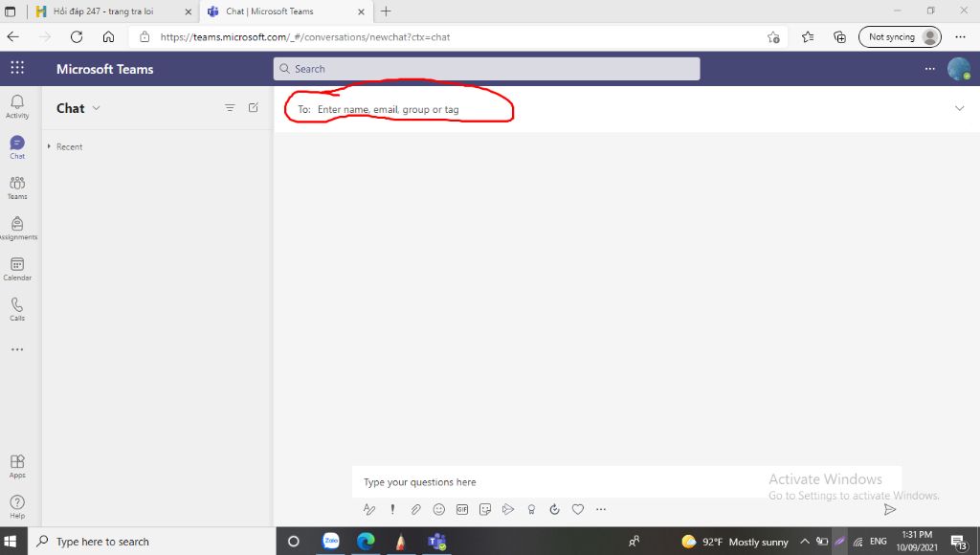Open the tab actions menu icon
The image size is (980, 555).
tap(10, 11)
